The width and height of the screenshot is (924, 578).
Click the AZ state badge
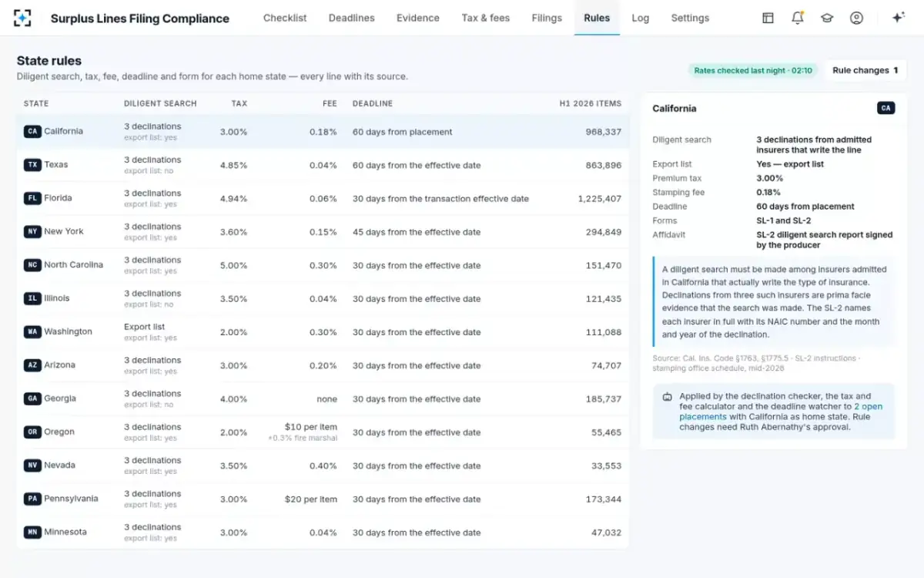(32, 365)
